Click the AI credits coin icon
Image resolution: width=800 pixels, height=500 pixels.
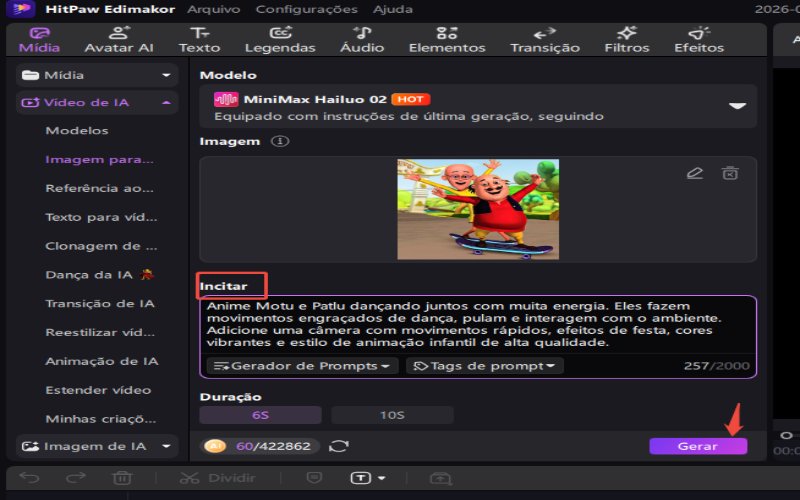(215, 446)
